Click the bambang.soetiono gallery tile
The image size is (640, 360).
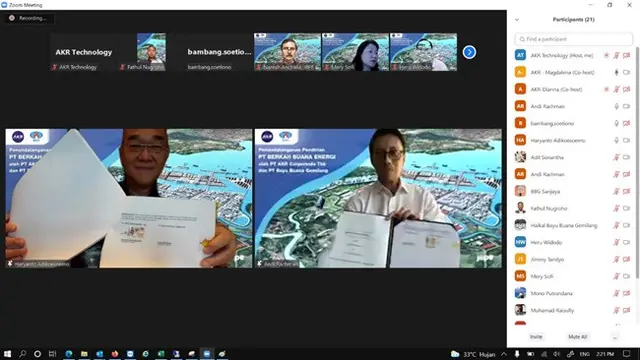[x=219, y=52]
